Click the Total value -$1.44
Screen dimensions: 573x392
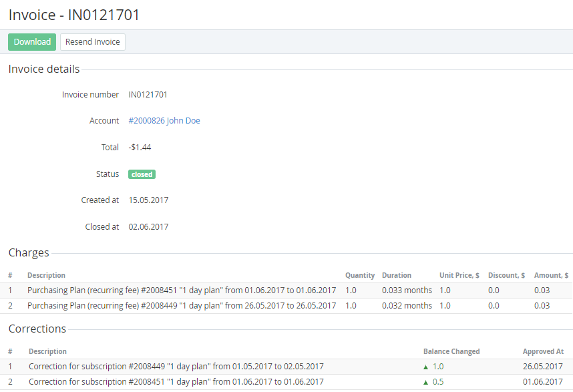(x=140, y=147)
